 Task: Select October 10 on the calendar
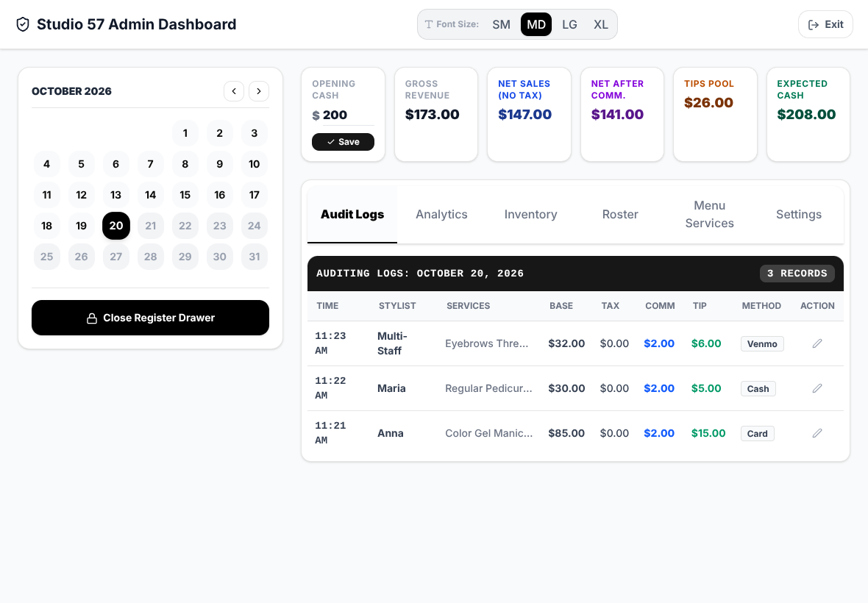pos(254,164)
